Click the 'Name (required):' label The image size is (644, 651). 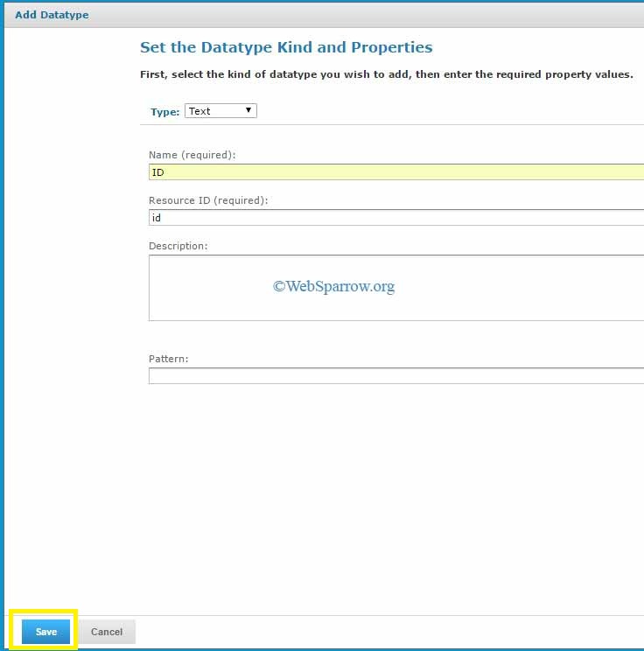pos(192,155)
